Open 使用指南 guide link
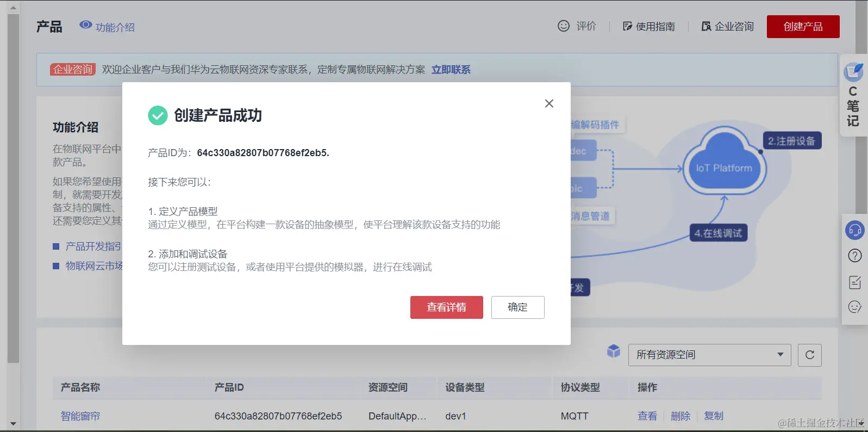Viewport: 868px width, 432px height. [648, 27]
